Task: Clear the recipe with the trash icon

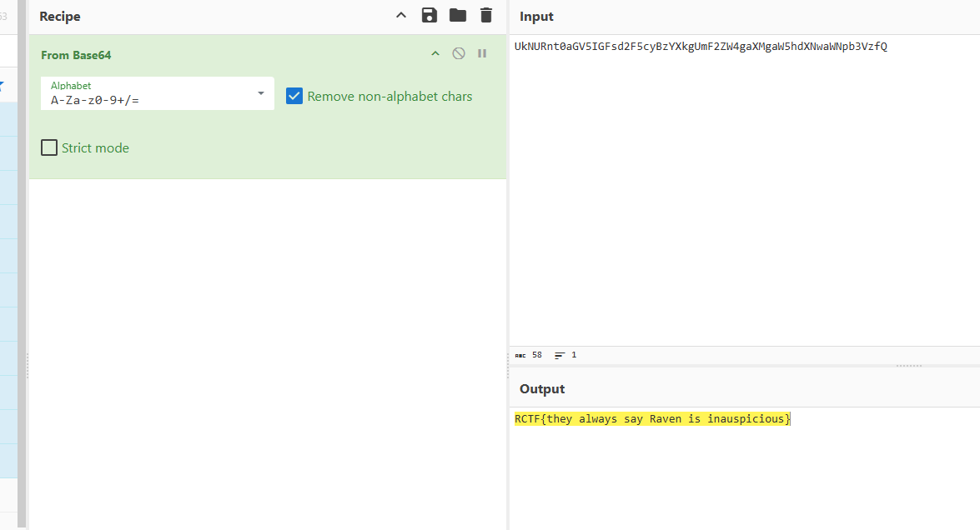Action: [x=486, y=16]
